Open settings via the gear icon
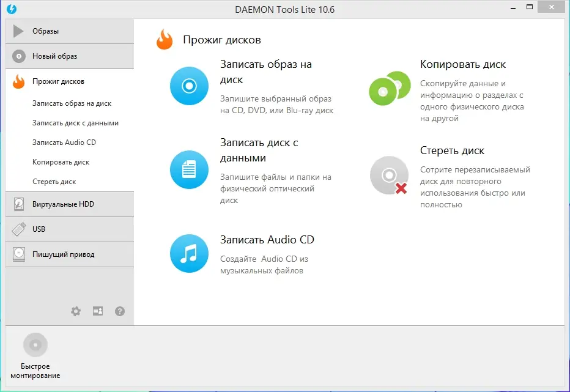 pos(76,311)
